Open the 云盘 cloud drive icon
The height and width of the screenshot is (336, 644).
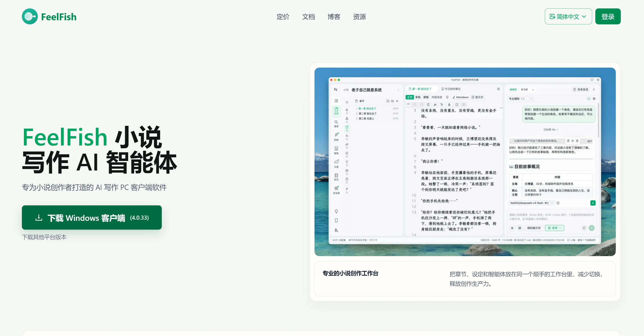point(336,164)
